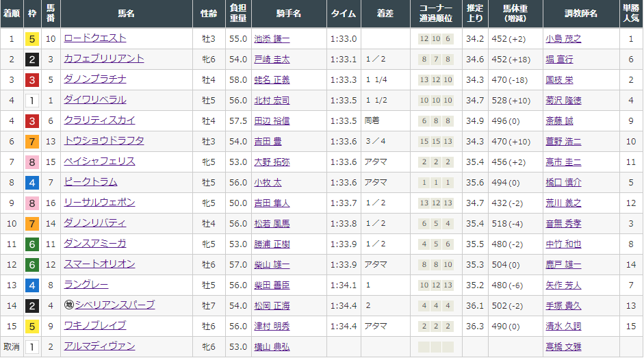Click jockey 戸崎 圭太
Screen dimensions: 644x358
(272, 60)
